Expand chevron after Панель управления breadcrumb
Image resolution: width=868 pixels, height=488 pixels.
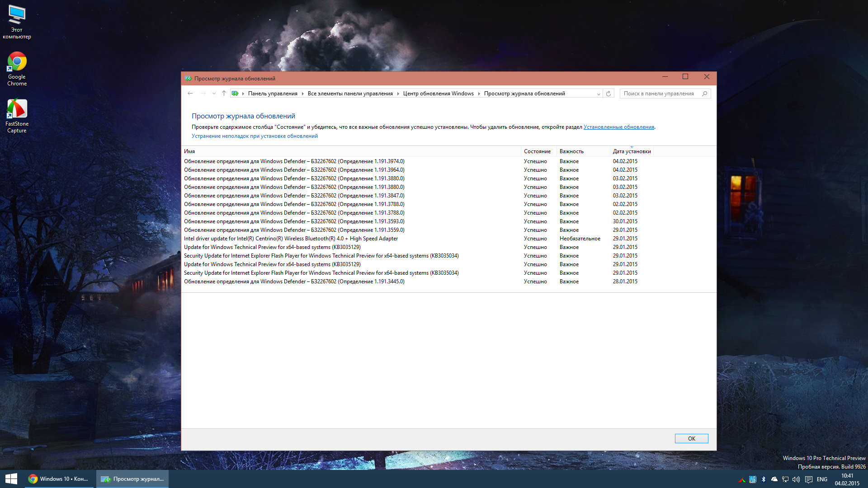click(303, 94)
